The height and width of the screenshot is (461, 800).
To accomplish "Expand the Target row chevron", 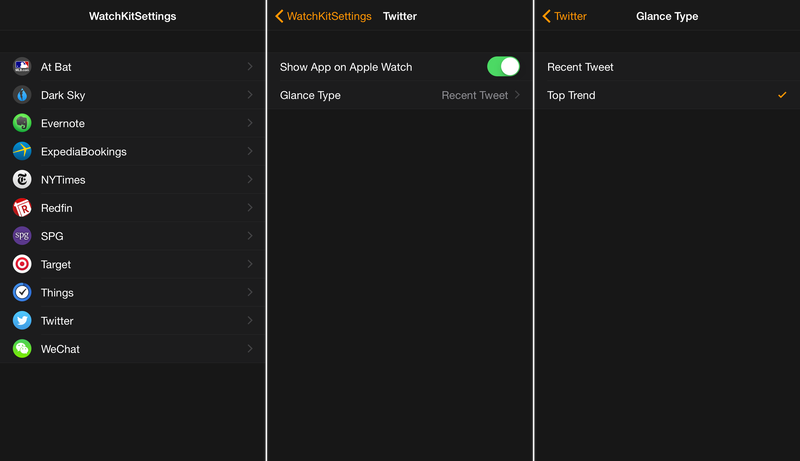I will pos(250,264).
